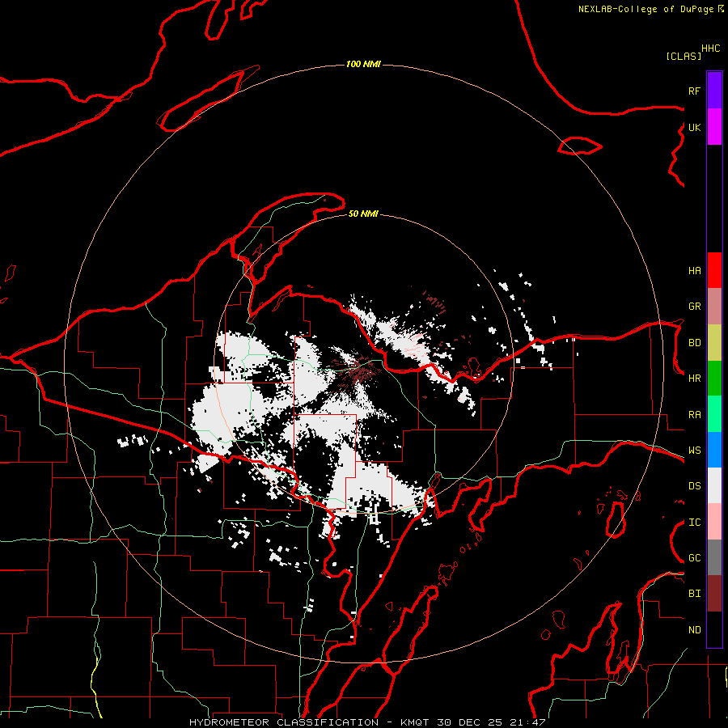Click the WS blue legend swatch
This screenshot has width=728, height=728.
(x=714, y=450)
